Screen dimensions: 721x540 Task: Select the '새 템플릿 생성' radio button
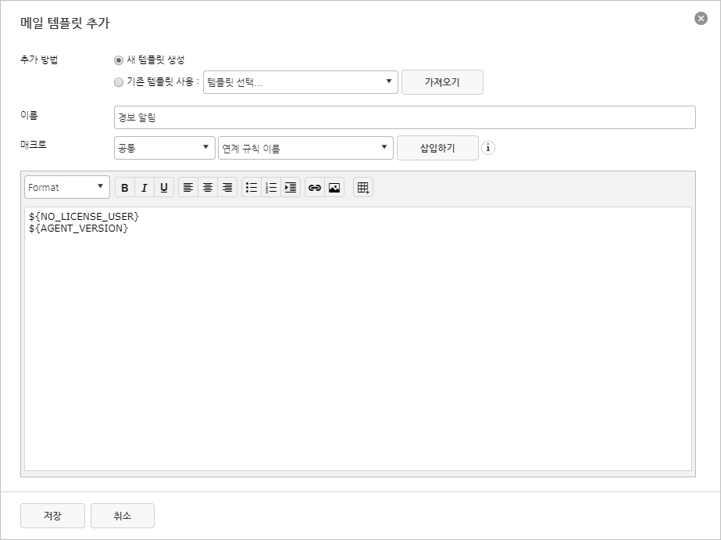[119, 60]
